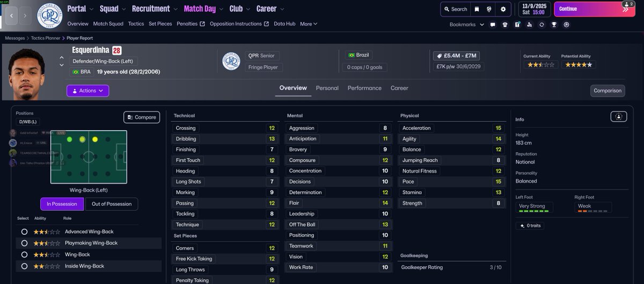644x284 pixels.
Task: Select the yellow position dot on pitch
Action: click(95, 139)
